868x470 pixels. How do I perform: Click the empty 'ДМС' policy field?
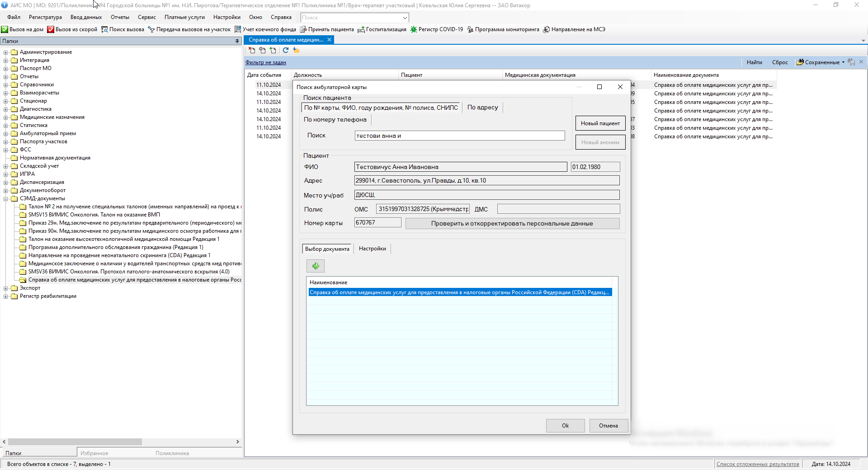tap(558, 209)
